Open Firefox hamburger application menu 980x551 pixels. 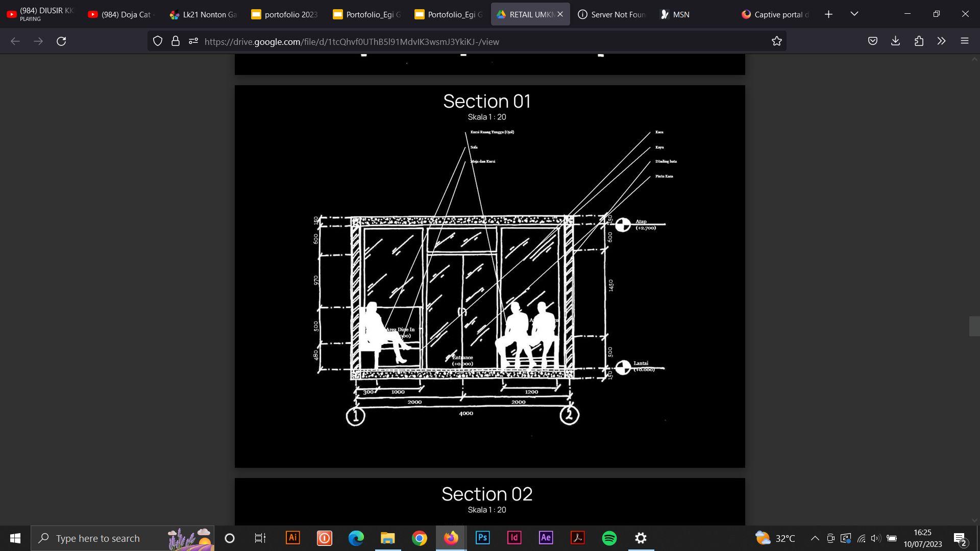click(964, 41)
